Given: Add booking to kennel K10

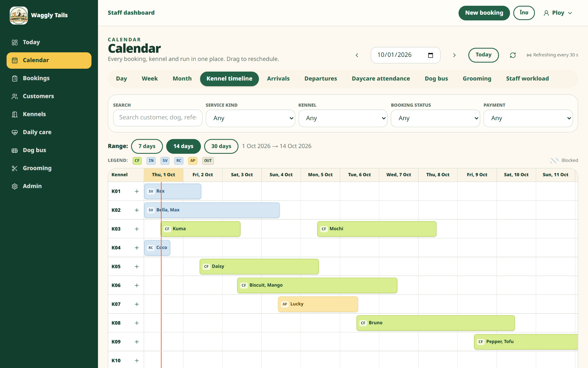Looking at the screenshot, I should point(137,361).
